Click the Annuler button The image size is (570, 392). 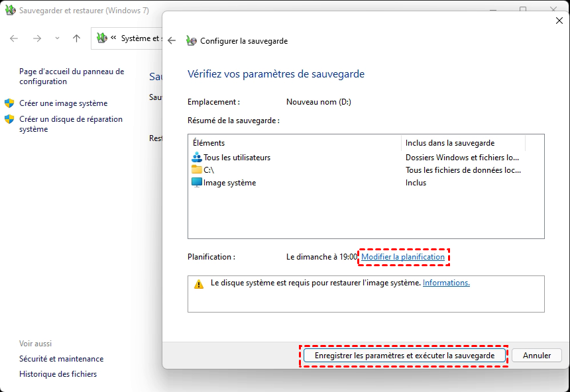(x=537, y=356)
